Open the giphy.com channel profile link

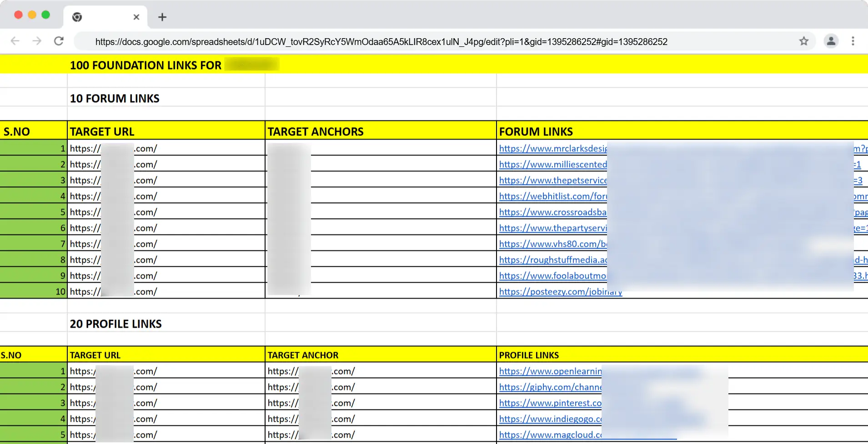pos(550,387)
